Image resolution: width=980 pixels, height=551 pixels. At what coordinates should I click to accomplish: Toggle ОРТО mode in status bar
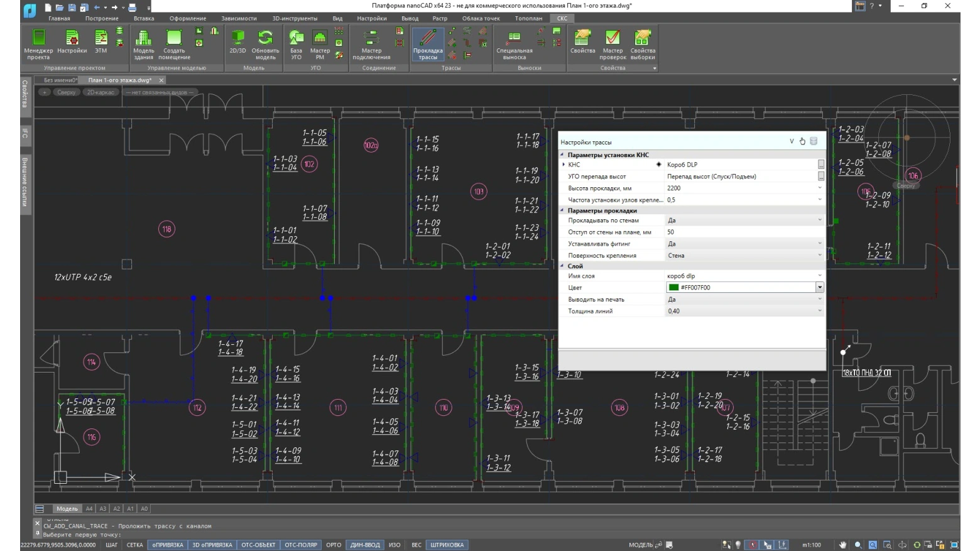[334, 545]
